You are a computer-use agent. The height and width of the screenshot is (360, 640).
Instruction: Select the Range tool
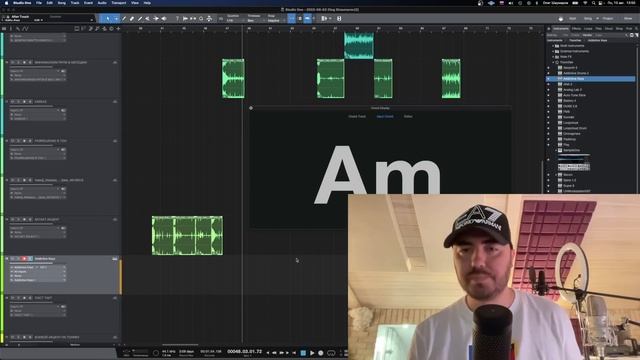pyautogui.click(x=116, y=18)
